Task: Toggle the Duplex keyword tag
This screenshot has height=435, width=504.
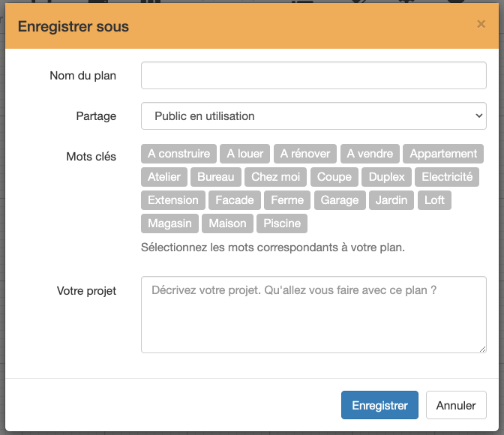Action: tap(387, 177)
